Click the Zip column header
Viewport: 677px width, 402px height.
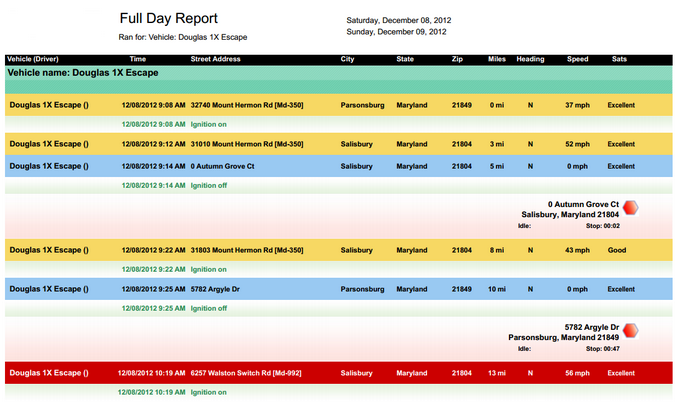pyautogui.click(x=457, y=59)
